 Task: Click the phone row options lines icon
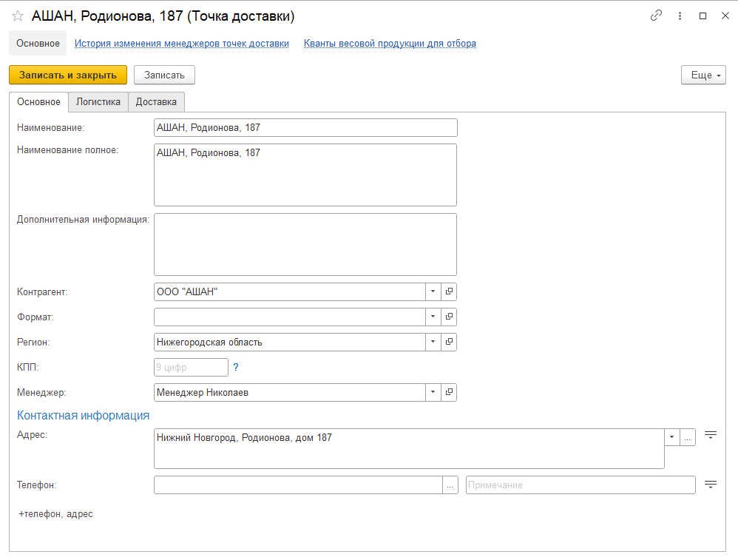coord(711,485)
